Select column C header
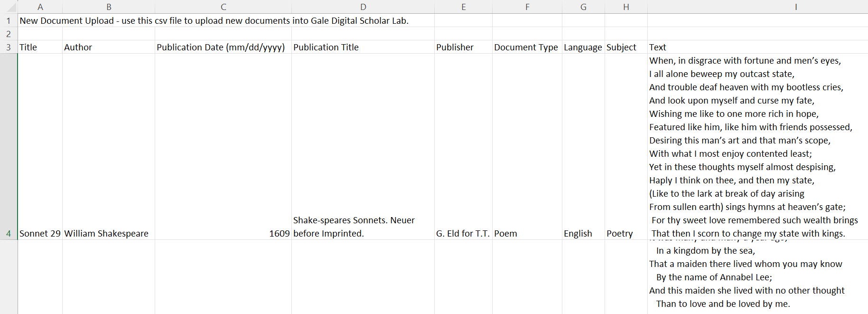This screenshot has width=868, height=314. [x=223, y=7]
